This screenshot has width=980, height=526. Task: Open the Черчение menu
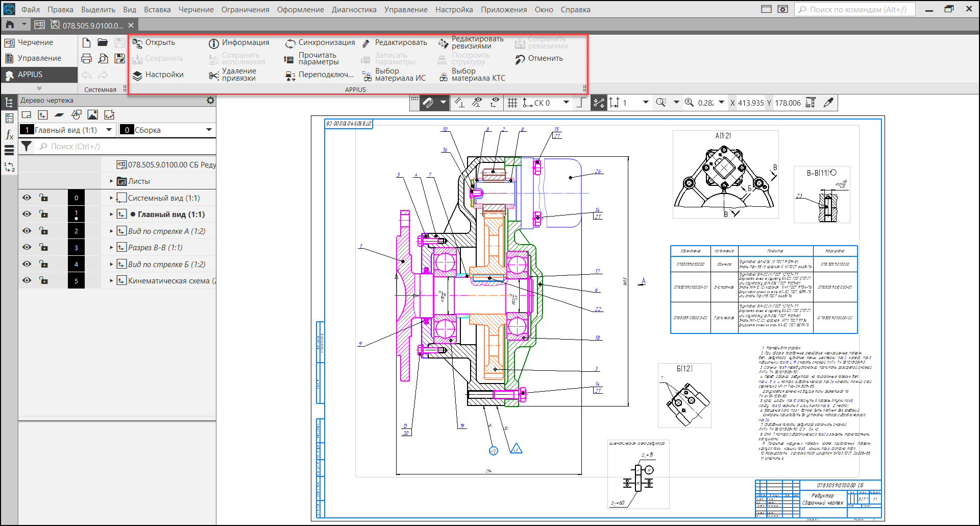[x=196, y=9]
